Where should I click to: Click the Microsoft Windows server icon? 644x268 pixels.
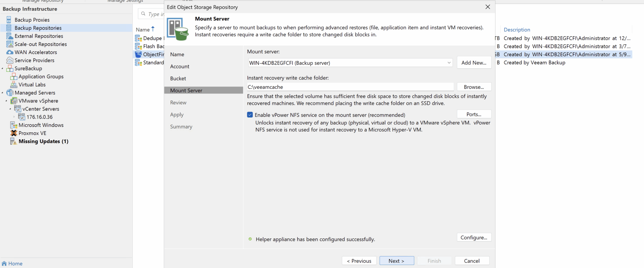pyautogui.click(x=14, y=125)
